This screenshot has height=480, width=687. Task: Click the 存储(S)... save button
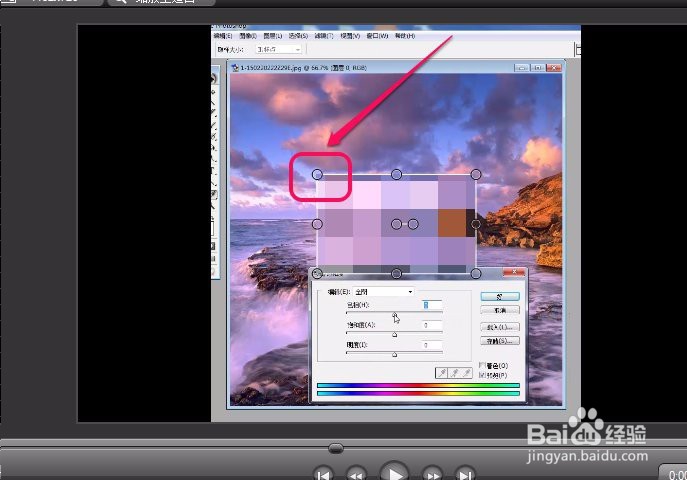tap(500, 341)
